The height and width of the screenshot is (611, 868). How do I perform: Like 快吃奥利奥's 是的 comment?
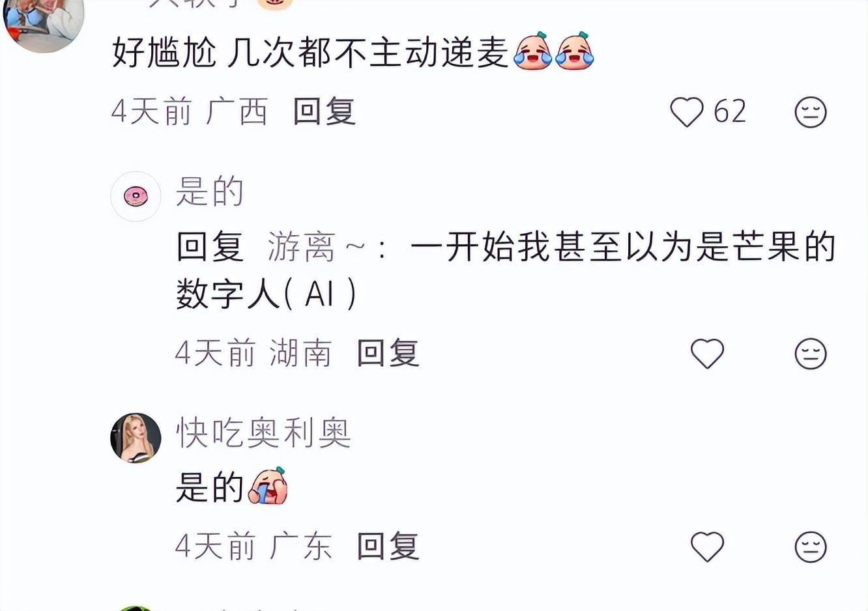(707, 547)
